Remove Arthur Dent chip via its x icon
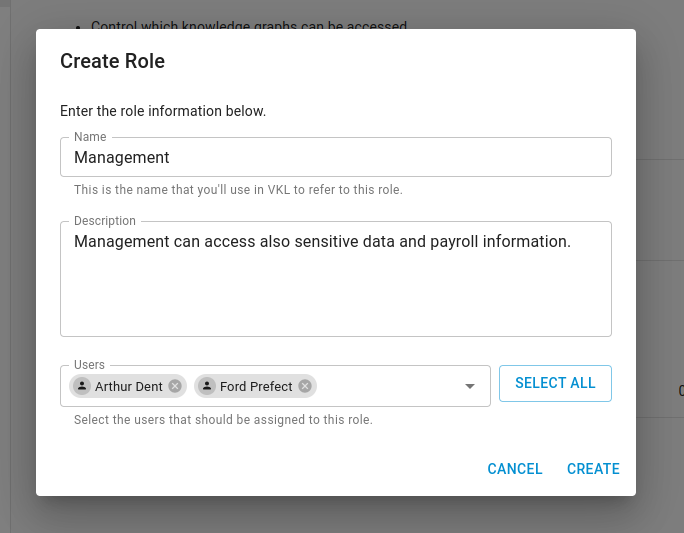 coord(175,386)
